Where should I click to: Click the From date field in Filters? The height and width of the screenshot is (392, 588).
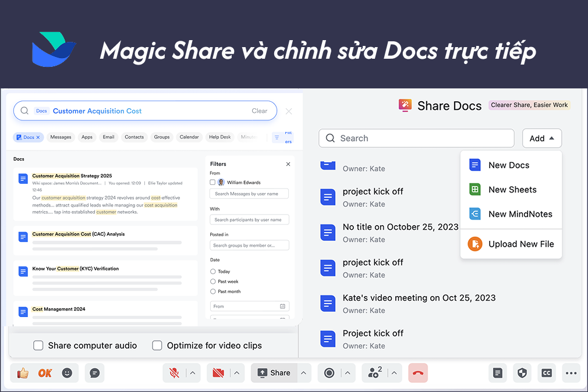coord(249,306)
